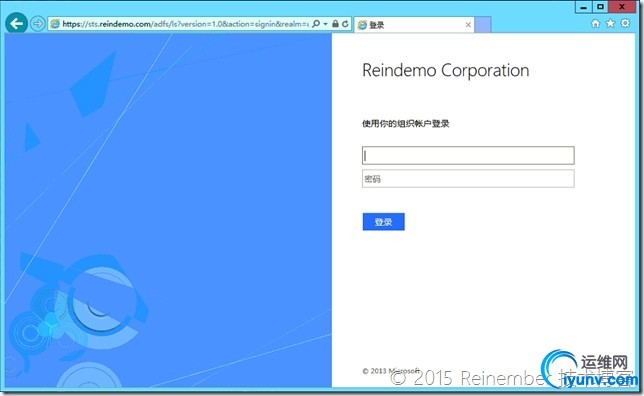Click the browser forward arrow button
Screen dimensions: 644x396
click(x=38, y=24)
